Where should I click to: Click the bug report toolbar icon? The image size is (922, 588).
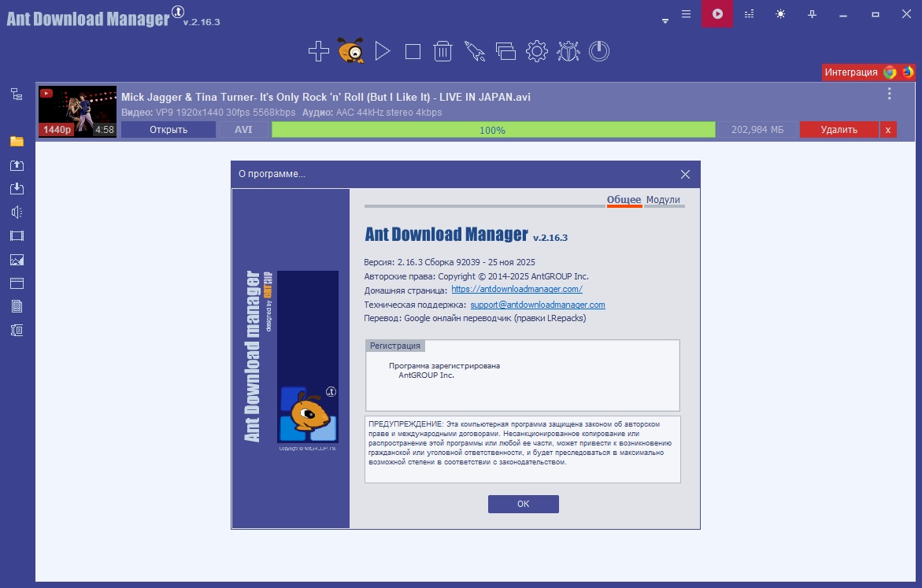[x=568, y=51]
